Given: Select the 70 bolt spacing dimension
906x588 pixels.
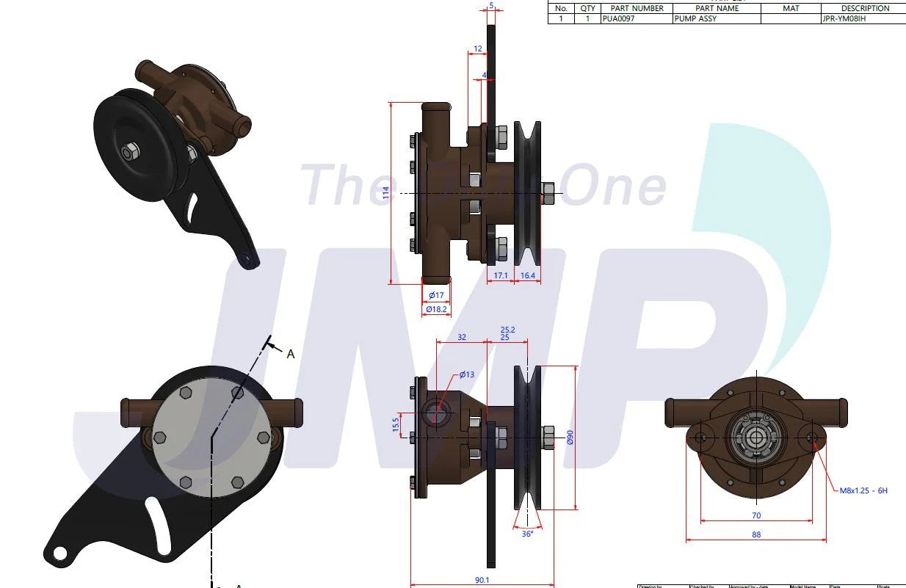Looking at the screenshot, I should pos(756,516).
